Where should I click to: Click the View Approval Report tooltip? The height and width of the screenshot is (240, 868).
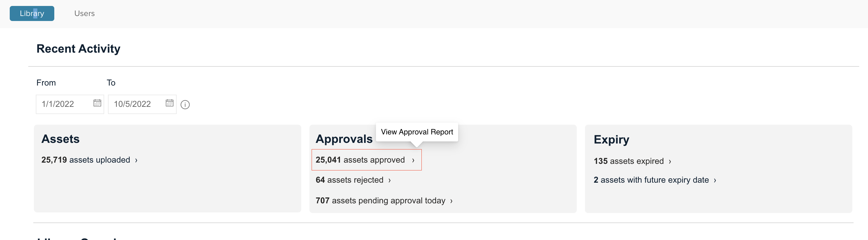point(417,132)
